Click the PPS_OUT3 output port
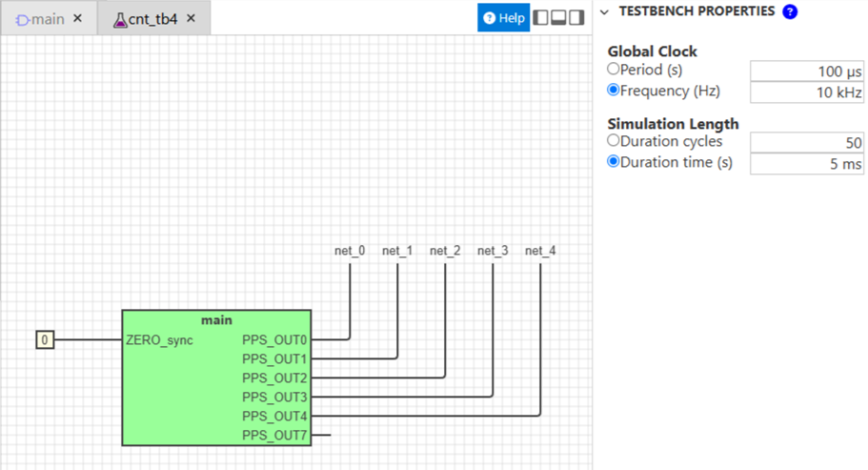This screenshot has height=470, width=868. (274, 397)
